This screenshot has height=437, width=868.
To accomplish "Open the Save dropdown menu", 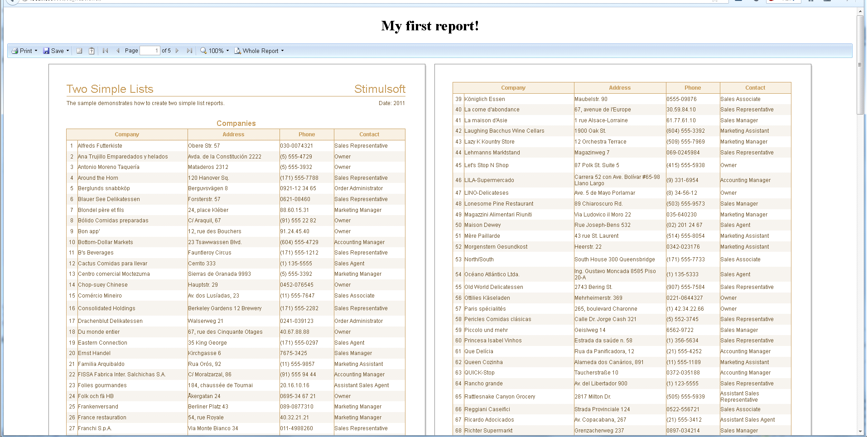I will point(56,51).
